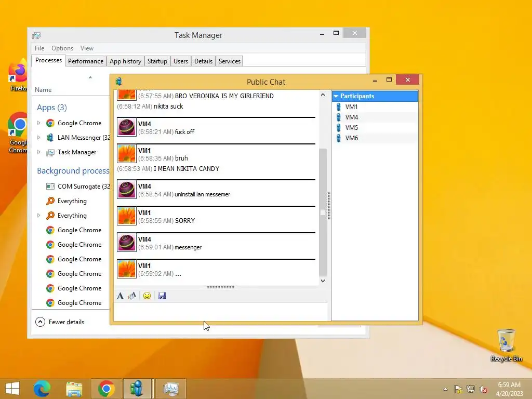The width and height of the screenshot is (532, 399).
Task: Select the Firefox desktop shortcut
Action: click(x=18, y=75)
